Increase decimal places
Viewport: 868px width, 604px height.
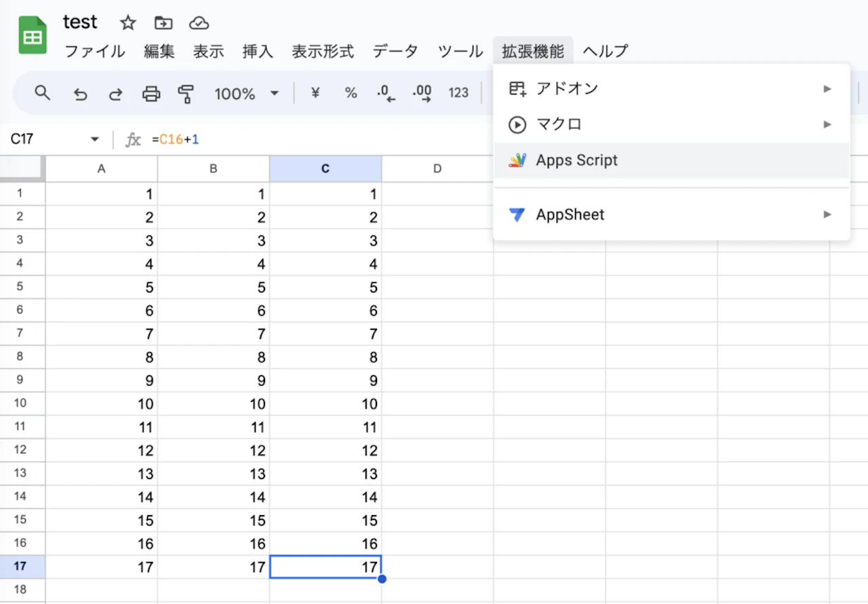point(422,94)
